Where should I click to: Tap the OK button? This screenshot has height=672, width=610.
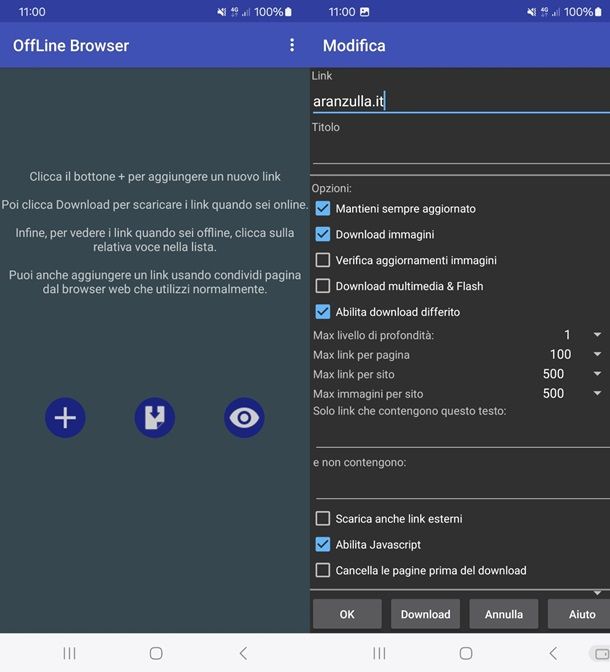click(347, 614)
